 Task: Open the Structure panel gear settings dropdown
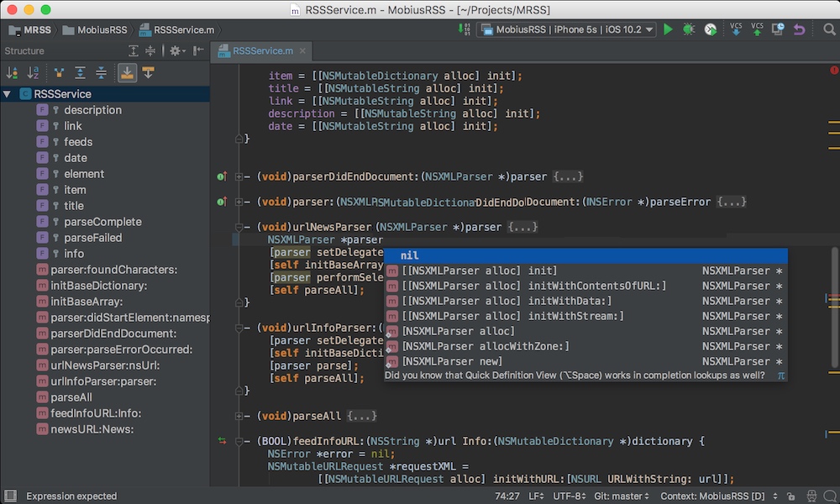coord(176,51)
